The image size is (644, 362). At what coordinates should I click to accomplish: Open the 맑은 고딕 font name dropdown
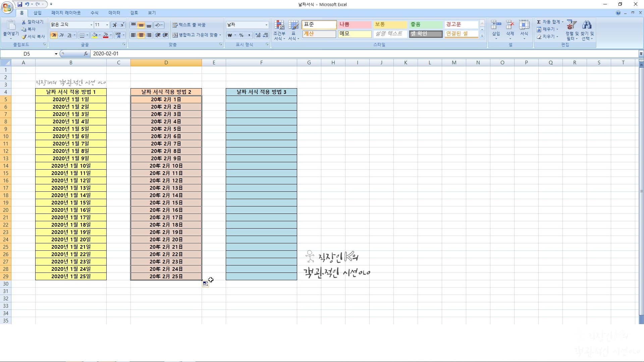(91, 25)
